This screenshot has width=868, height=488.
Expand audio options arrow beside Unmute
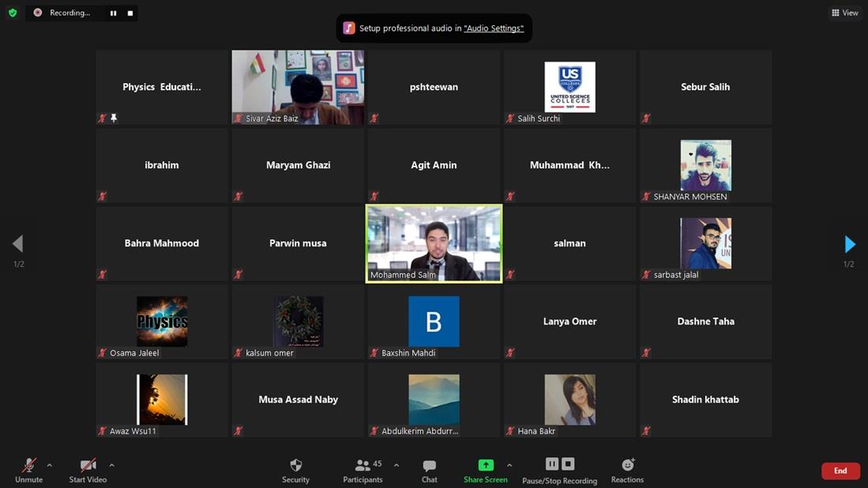coord(49,465)
